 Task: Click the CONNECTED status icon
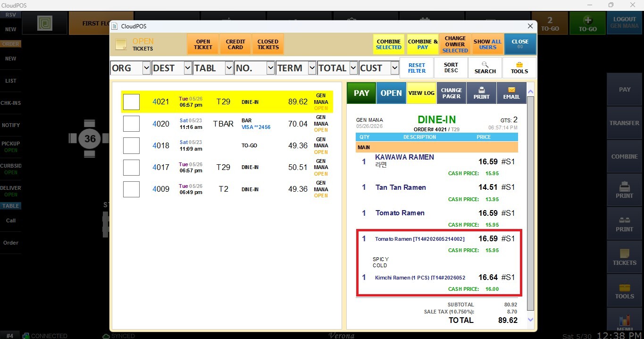[26, 336]
